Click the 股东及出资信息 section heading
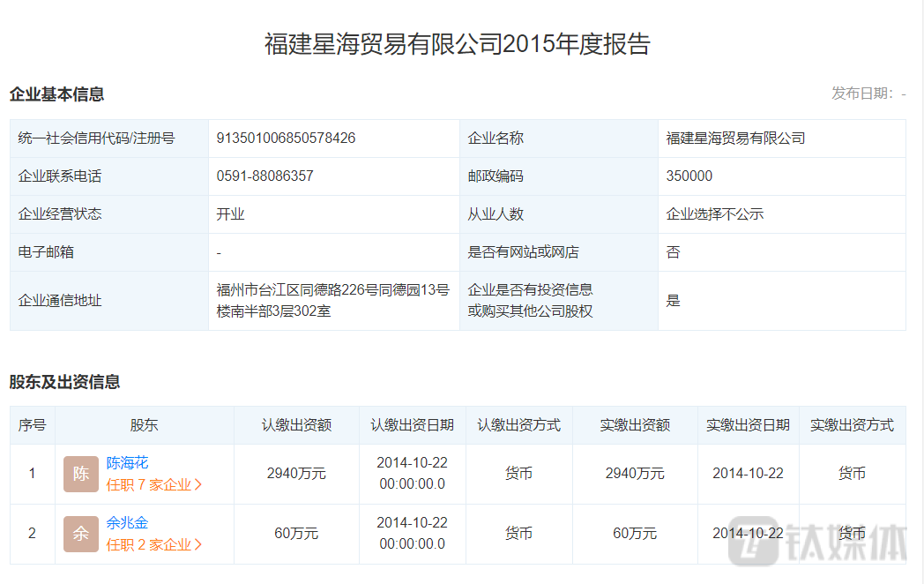 point(64,382)
